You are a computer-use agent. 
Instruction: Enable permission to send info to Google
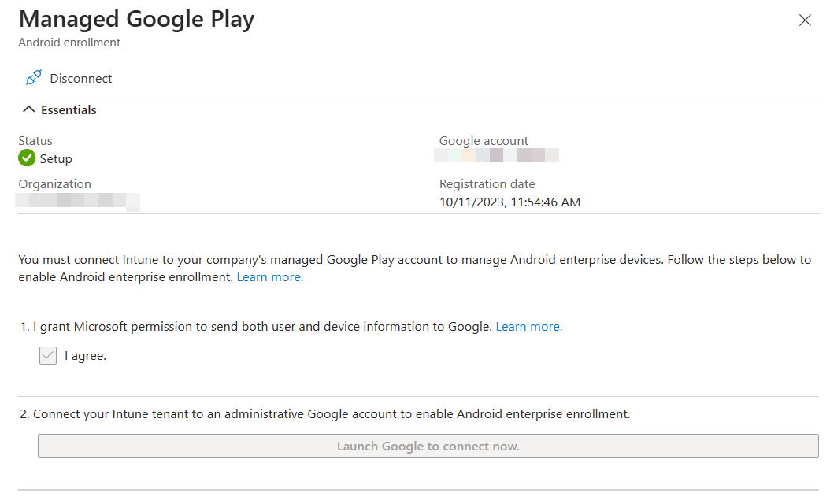point(47,355)
